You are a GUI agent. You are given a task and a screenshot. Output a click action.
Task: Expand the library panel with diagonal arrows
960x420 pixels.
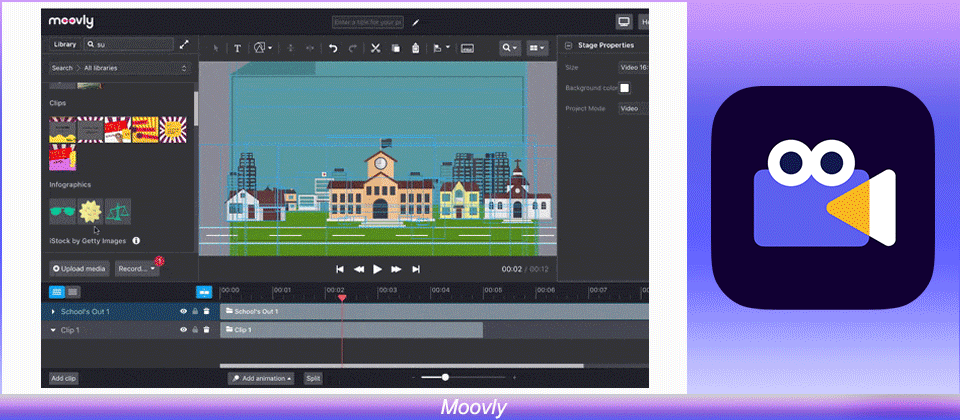point(184,44)
